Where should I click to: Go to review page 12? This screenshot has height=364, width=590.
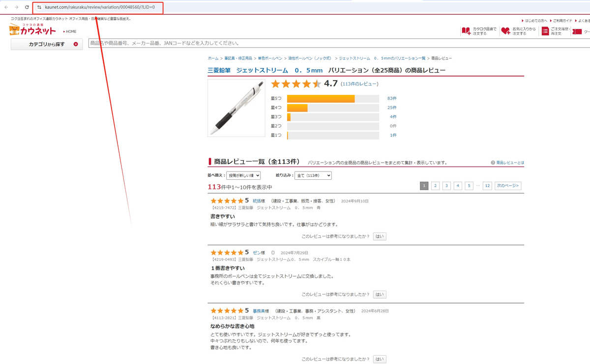pos(487,186)
